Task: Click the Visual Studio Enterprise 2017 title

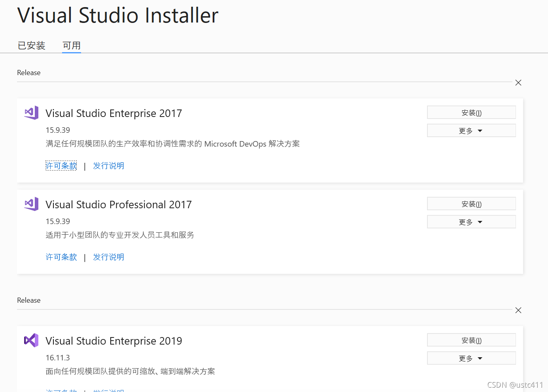Action: point(114,113)
